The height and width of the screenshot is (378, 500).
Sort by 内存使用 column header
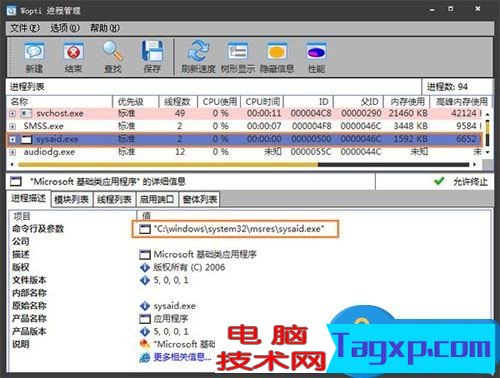tap(407, 101)
